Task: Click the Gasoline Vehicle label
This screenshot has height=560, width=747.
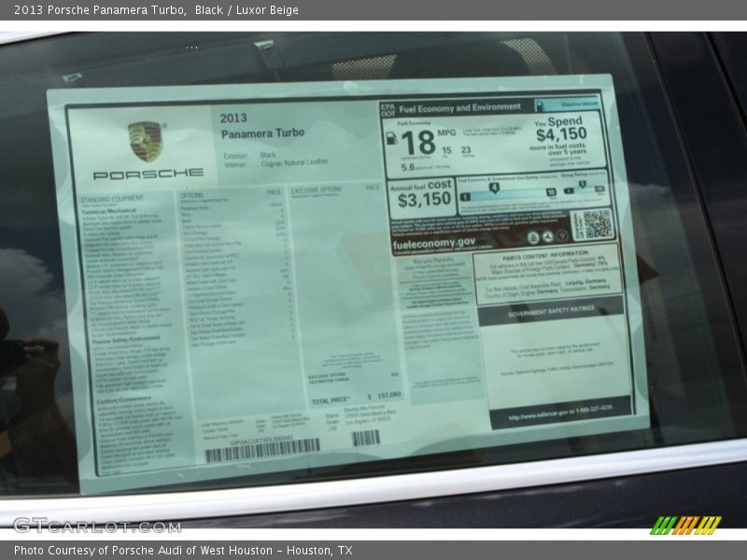Action: [x=579, y=104]
